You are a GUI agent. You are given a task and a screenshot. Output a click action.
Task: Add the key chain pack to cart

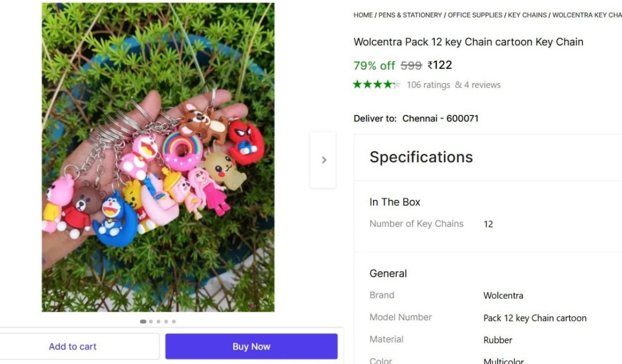point(73,346)
